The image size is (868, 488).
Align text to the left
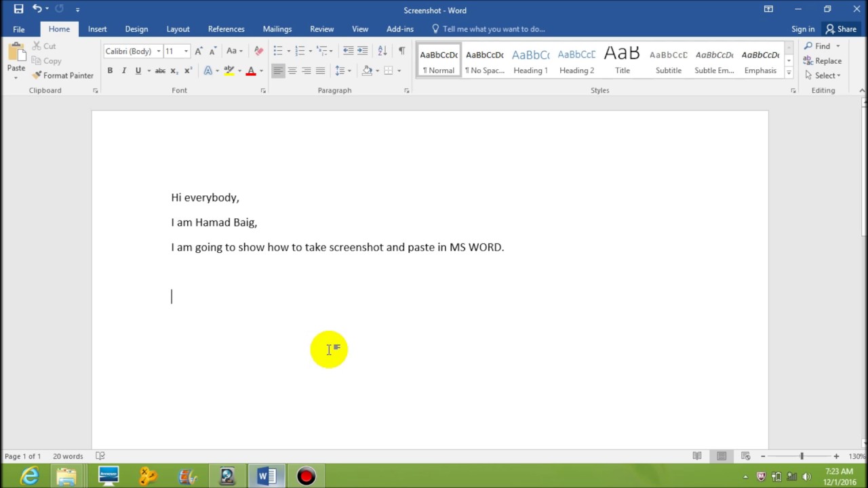(x=278, y=70)
